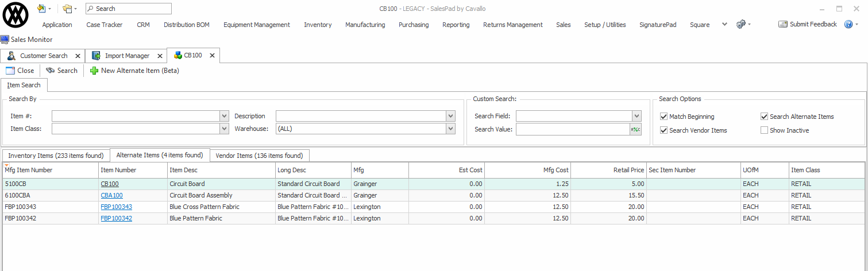Open the Inventory menu
This screenshot has height=271, width=868.
318,25
